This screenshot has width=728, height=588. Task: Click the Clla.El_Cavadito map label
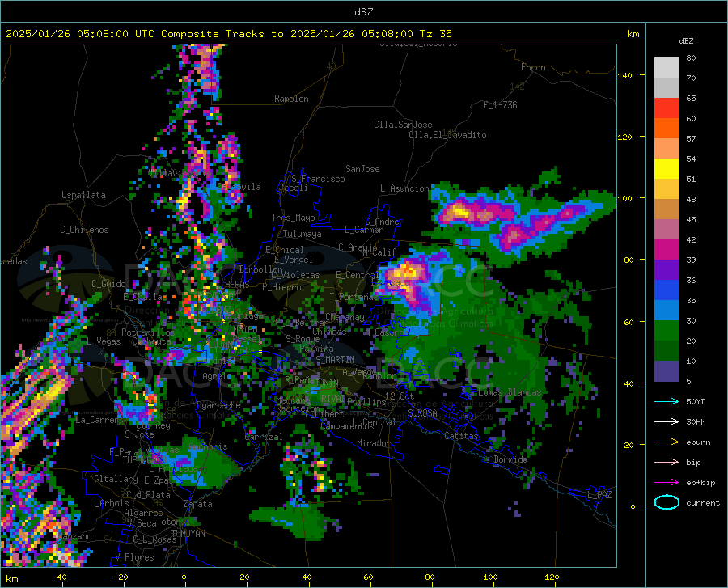click(447, 135)
